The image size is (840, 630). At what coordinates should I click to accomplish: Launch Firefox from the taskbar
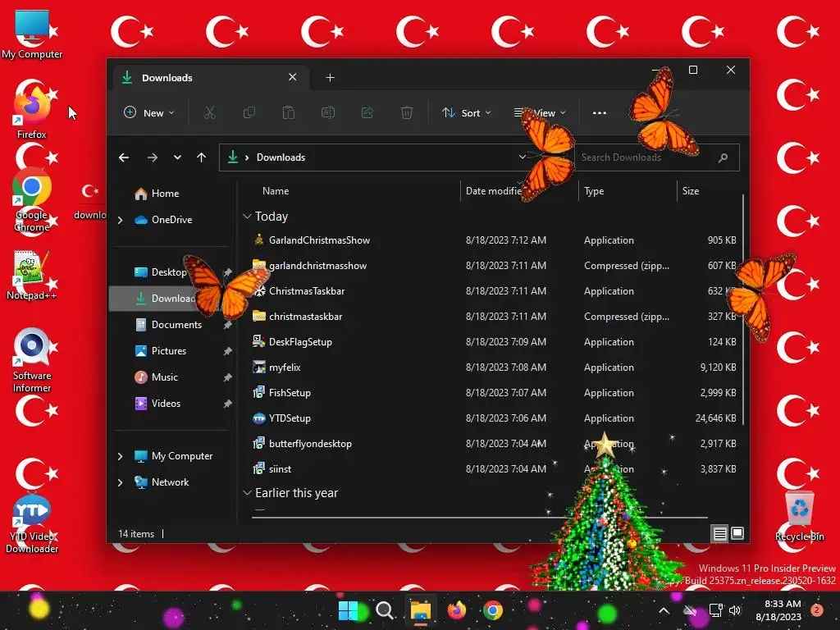pyautogui.click(x=456, y=610)
